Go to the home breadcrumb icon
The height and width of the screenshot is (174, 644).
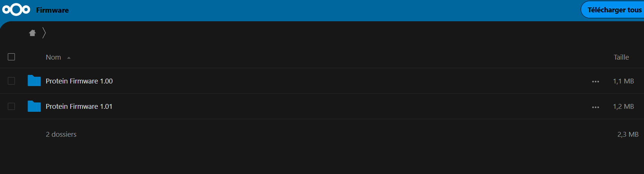[x=32, y=33]
